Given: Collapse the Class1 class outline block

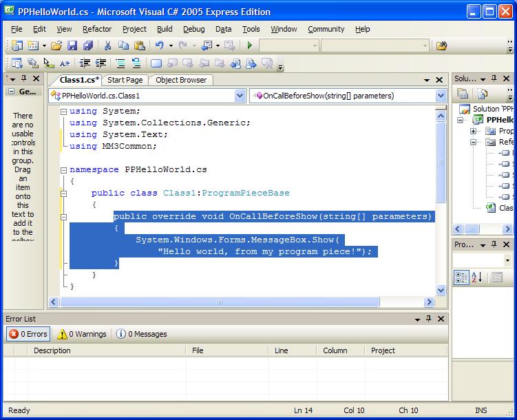Looking at the screenshot, I should tap(63, 193).
